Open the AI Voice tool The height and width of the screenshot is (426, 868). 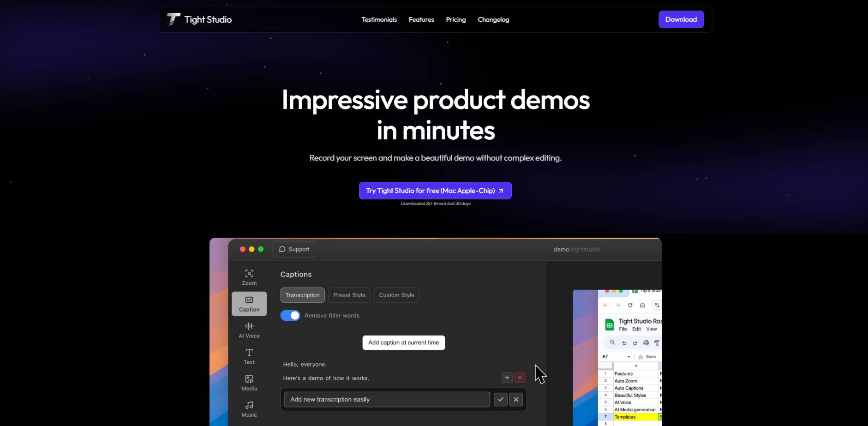pyautogui.click(x=249, y=330)
